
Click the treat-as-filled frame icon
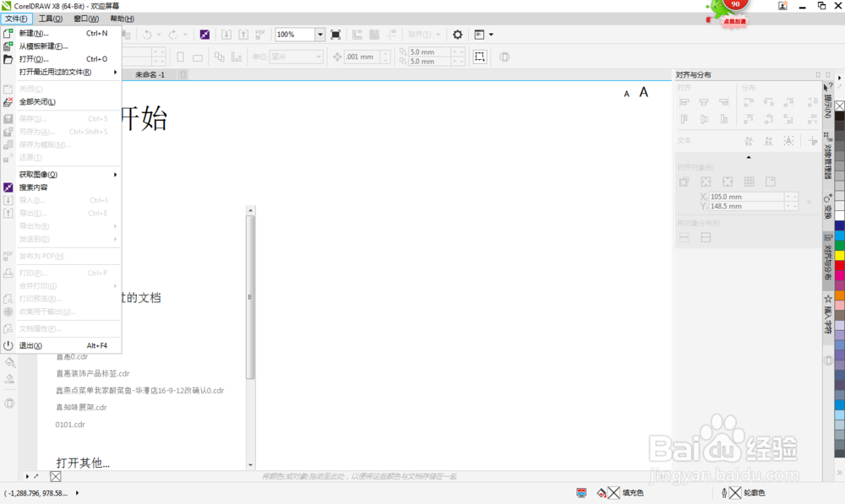coord(480,57)
